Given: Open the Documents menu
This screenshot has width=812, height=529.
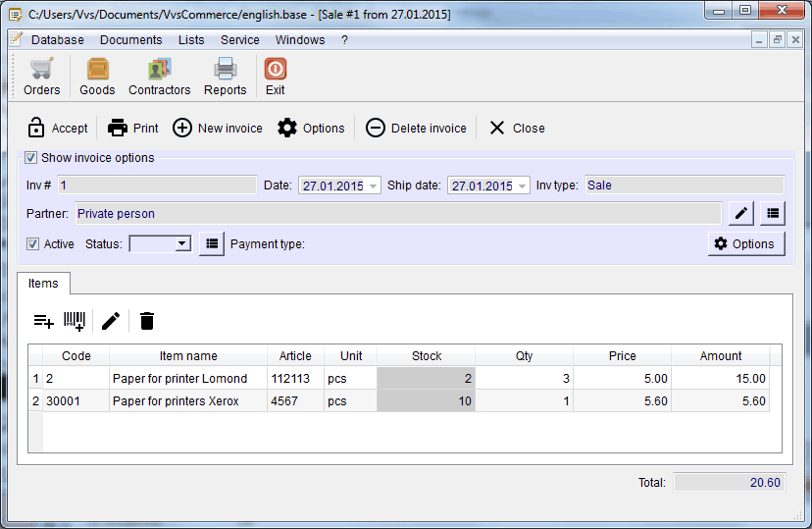Looking at the screenshot, I should click(x=131, y=40).
